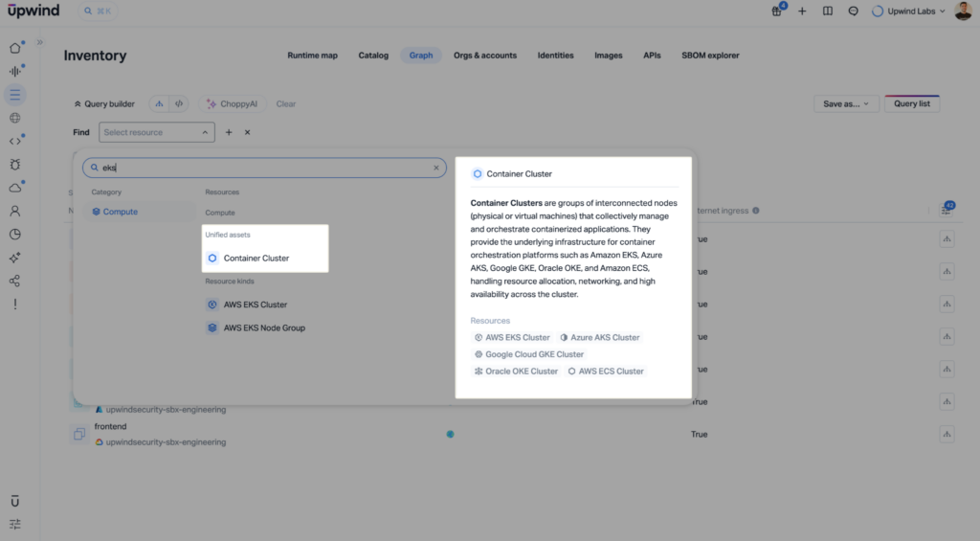This screenshot has width=980, height=541.
Task: Open the share nodes sidebar icon
Action: point(15,281)
